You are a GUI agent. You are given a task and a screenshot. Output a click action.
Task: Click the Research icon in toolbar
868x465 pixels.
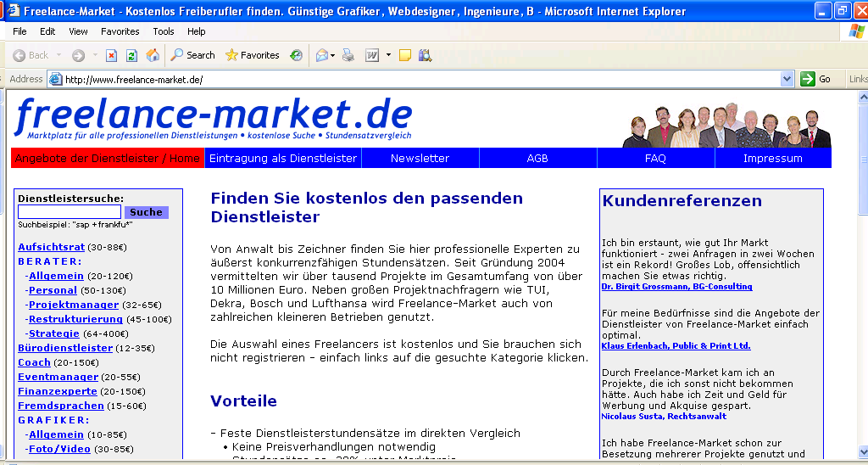[426, 55]
